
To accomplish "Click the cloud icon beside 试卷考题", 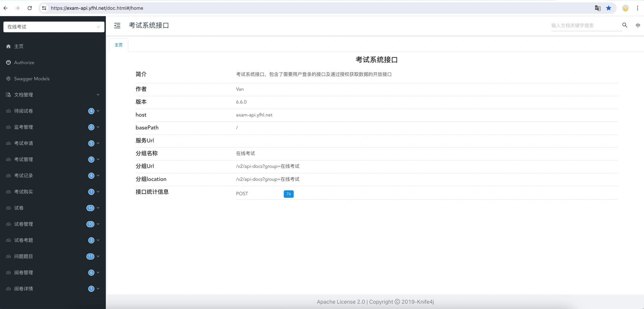I will (x=8, y=240).
